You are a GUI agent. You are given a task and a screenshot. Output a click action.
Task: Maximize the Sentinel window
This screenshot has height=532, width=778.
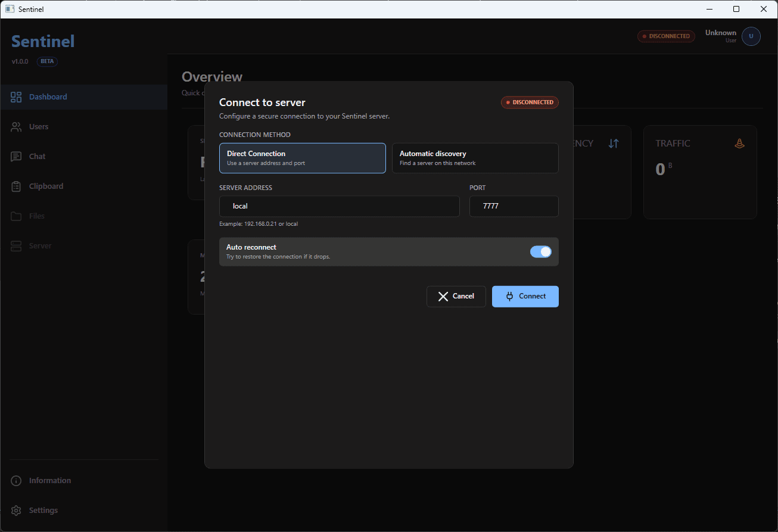[x=736, y=9]
